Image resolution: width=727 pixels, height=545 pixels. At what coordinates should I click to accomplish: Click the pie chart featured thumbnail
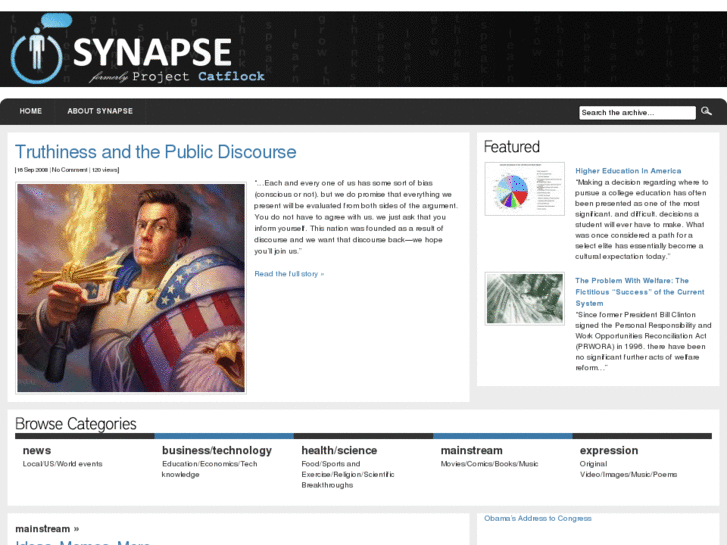524,189
